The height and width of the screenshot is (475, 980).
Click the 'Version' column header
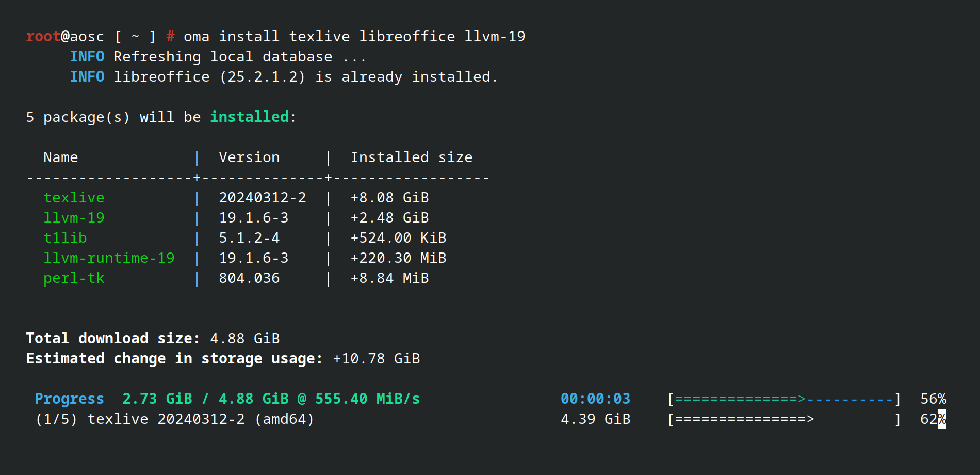(249, 157)
